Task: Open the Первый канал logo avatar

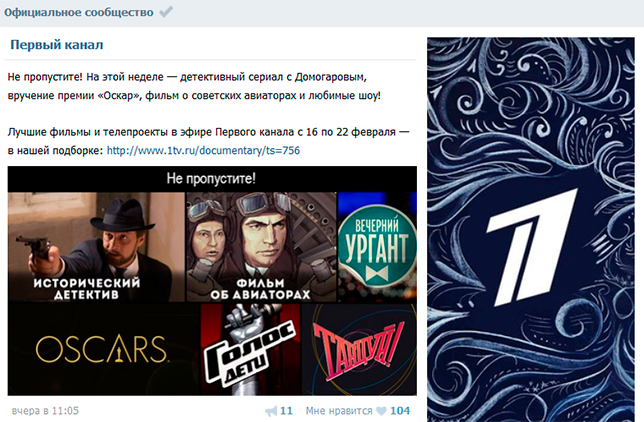Action: (531, 229)
